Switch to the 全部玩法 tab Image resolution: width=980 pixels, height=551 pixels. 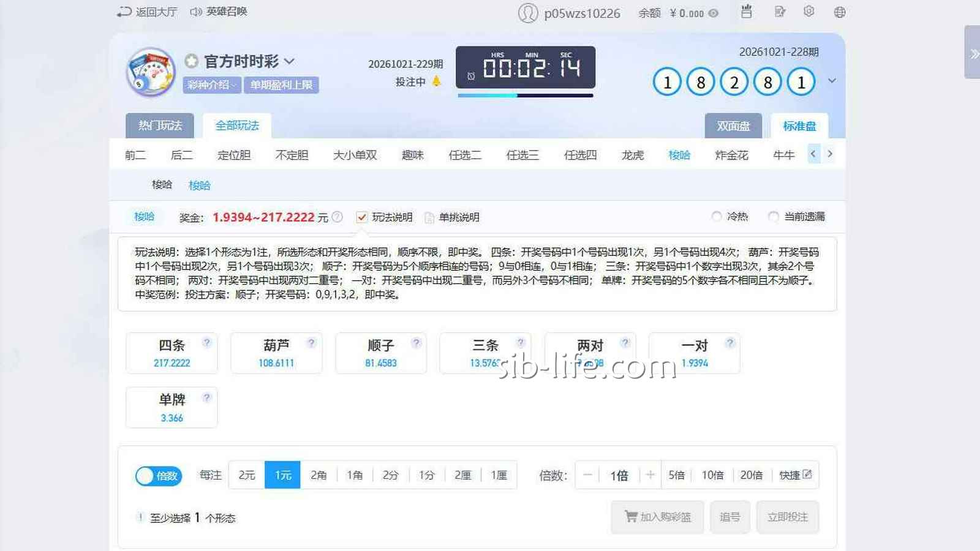tap(237, 126)
